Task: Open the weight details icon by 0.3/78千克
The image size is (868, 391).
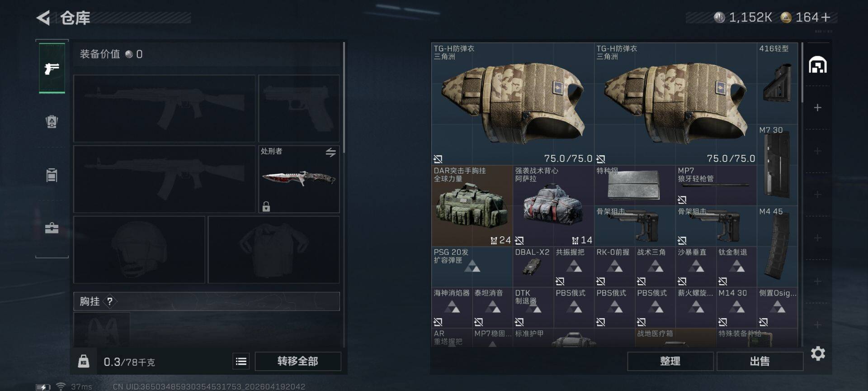Action: click(x=84, y=361)
